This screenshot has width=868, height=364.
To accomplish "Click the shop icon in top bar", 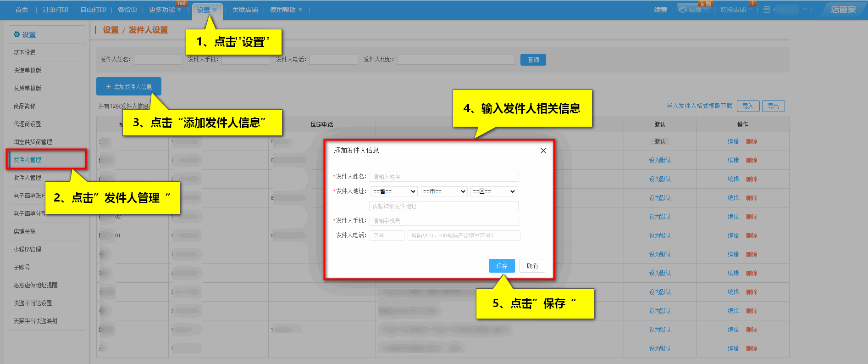I will pyautogui.click(x=767, y=10).
